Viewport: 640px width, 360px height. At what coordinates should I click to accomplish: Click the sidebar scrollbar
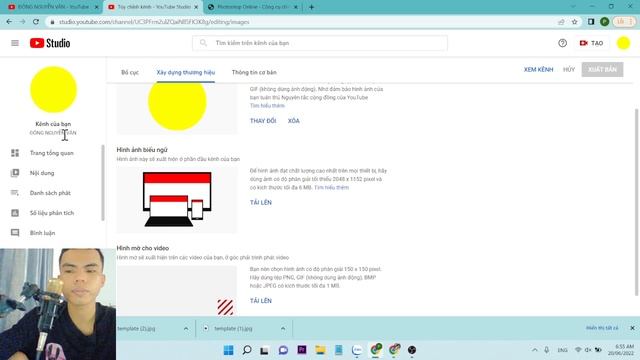pyautogui.click(x=103, y=182)
